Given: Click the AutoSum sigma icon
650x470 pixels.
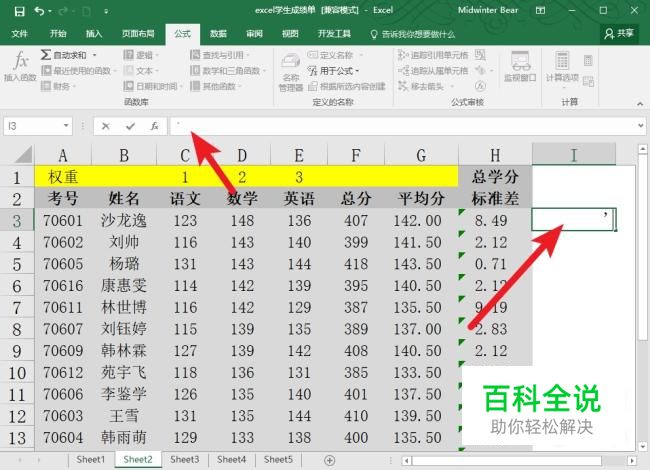Looking at the screenshot, I should point(46,55).
